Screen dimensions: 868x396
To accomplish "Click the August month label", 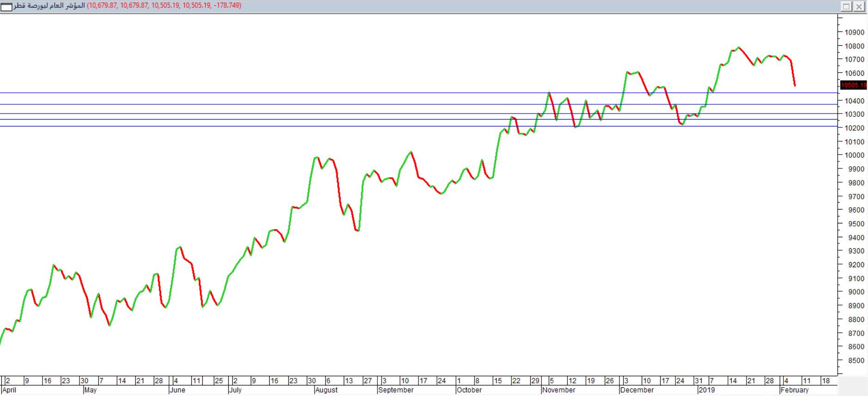I will 327,390.
